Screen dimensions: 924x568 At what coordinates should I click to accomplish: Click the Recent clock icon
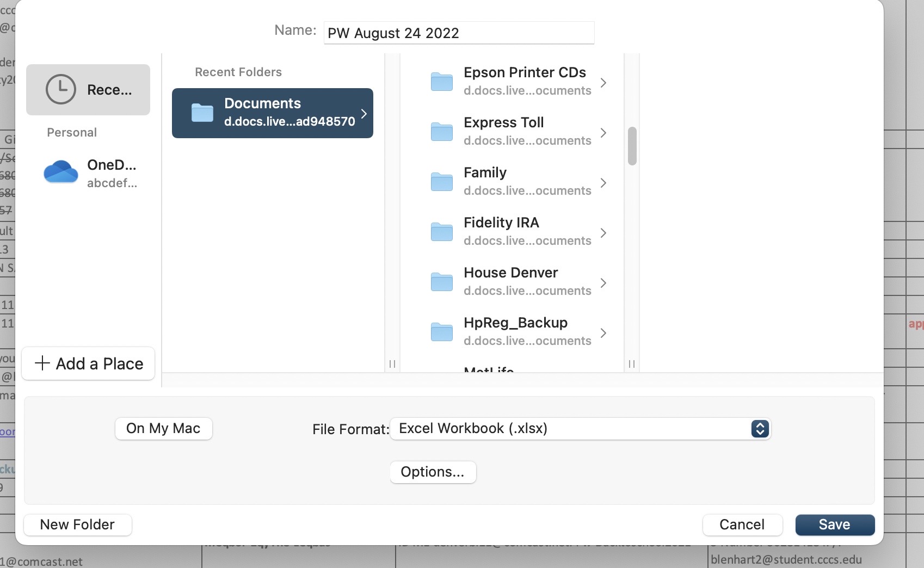click(x=60, y=89)
